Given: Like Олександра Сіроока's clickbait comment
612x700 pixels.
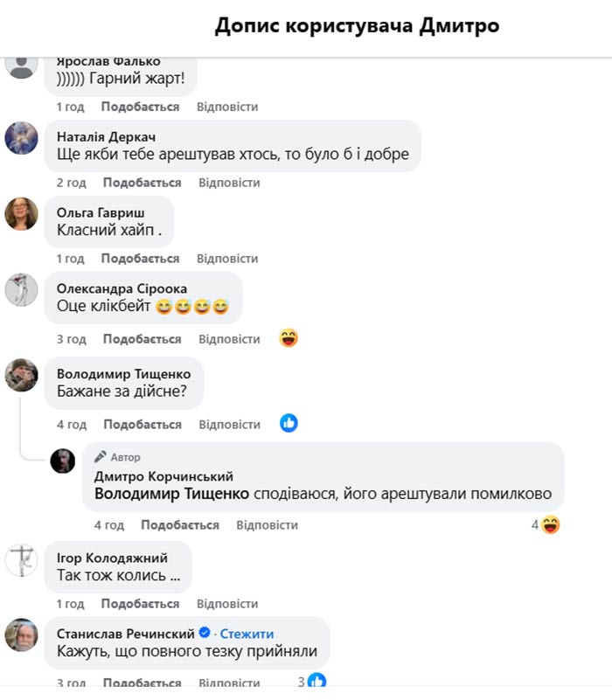Looking at the screenshot, I should [142, 339].
